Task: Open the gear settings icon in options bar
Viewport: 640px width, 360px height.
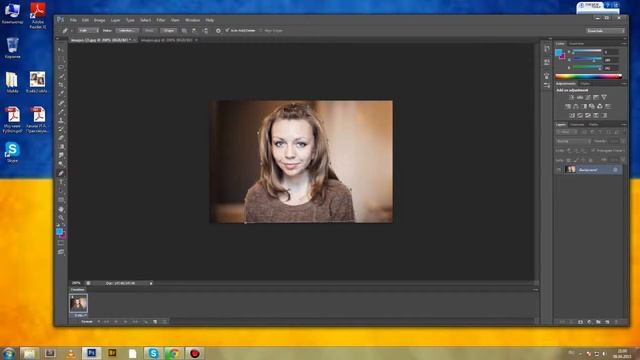Action: click(x=218, y=31)
